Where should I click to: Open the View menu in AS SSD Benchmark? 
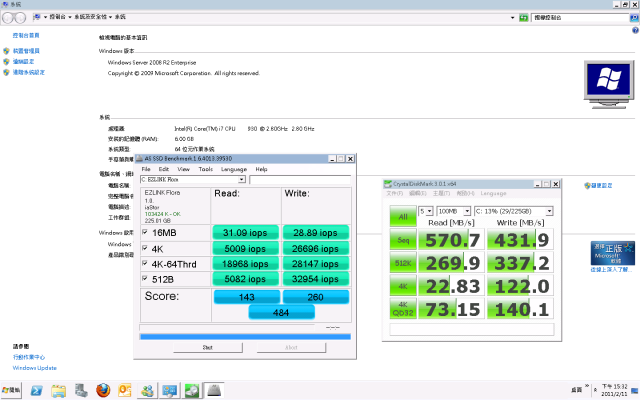[x=183, y=169]
